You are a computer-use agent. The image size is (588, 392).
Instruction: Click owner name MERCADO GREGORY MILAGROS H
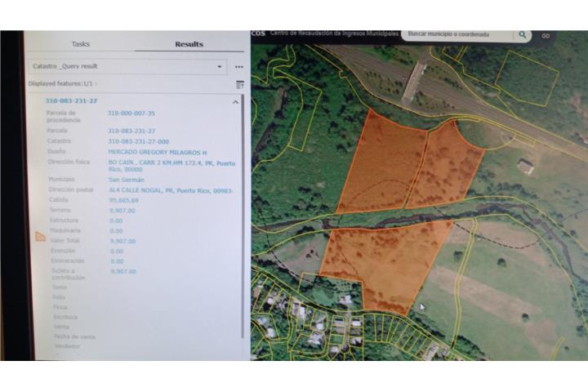[x=158, y=151]
